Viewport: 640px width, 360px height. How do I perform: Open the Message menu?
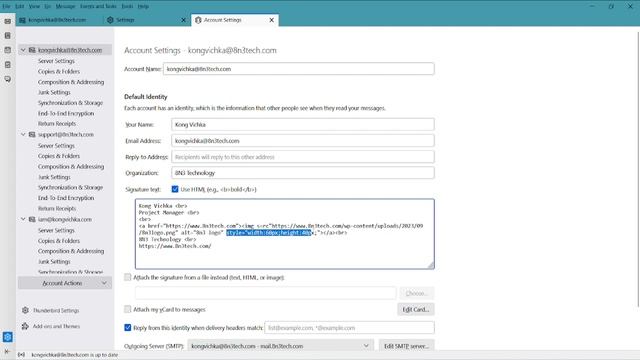click(x=65, y=7)
